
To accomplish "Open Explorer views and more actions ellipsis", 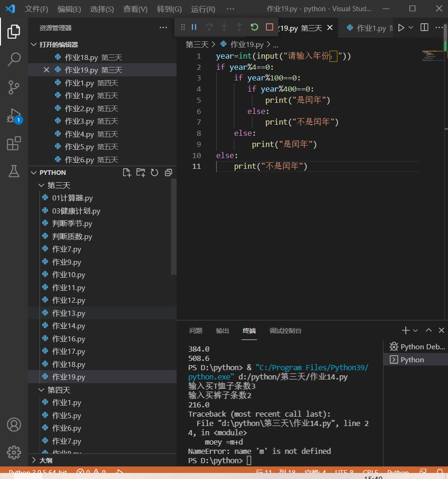I will coord(163,27).
